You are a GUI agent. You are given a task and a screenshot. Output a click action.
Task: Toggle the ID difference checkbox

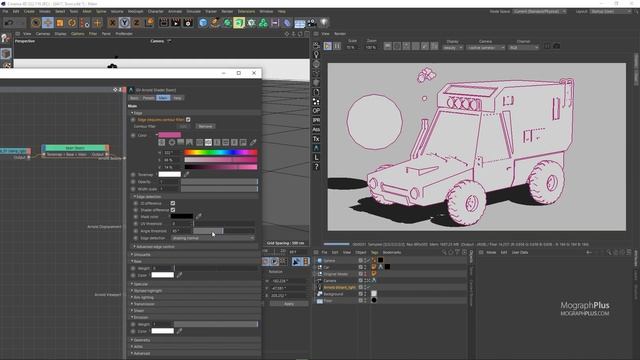click(173, 203)
